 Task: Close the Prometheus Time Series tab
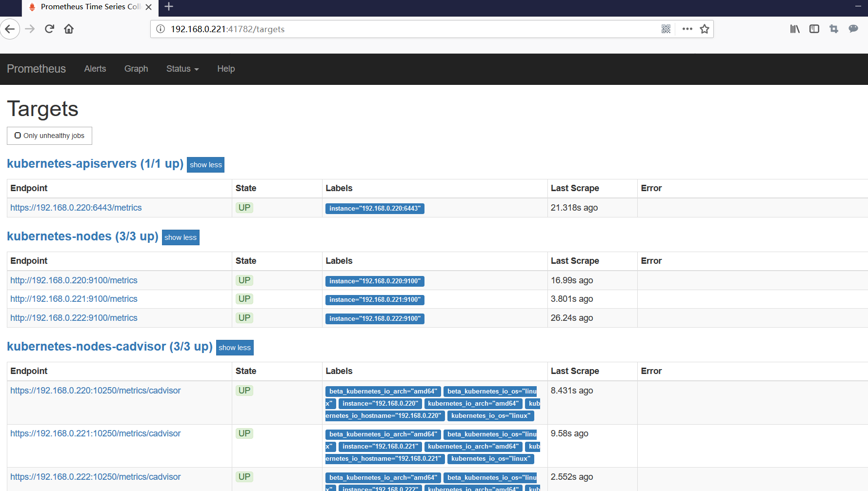click(149, 7)
